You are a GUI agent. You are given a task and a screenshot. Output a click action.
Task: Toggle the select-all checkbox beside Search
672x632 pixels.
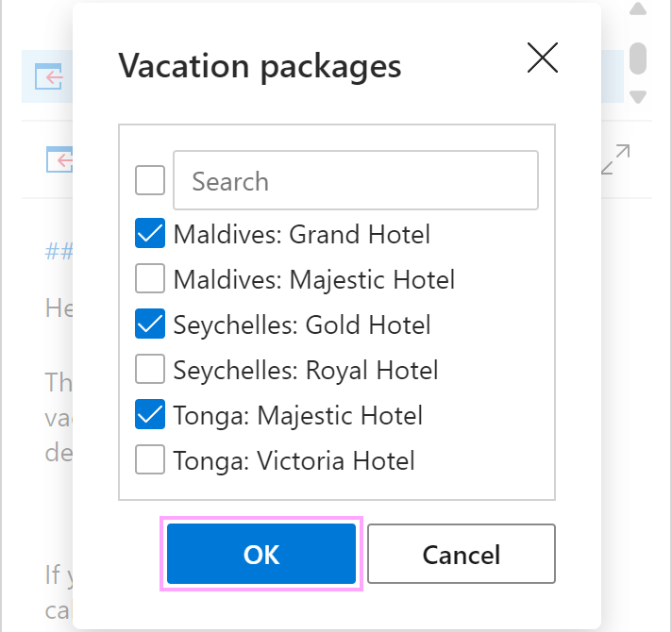pos(150,180)
